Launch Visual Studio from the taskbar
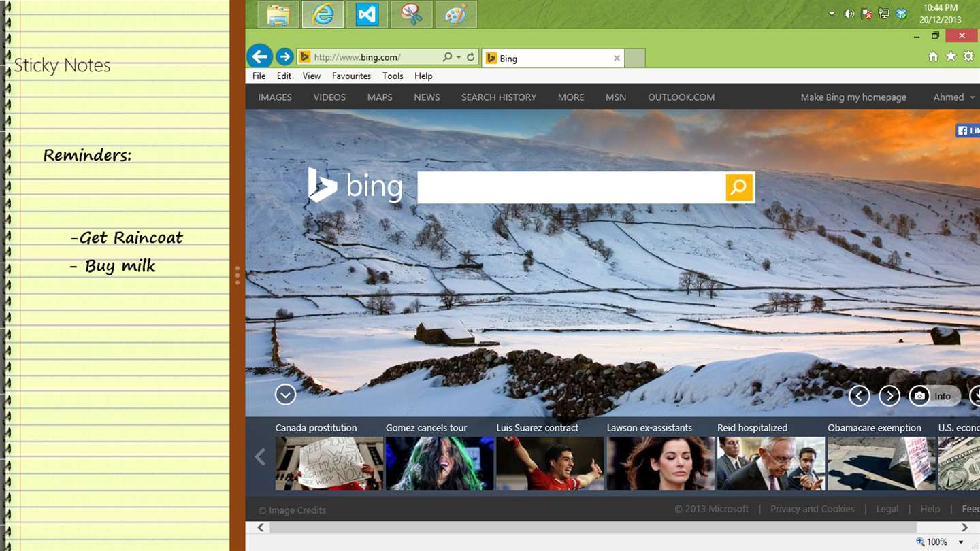 point(367,14)
